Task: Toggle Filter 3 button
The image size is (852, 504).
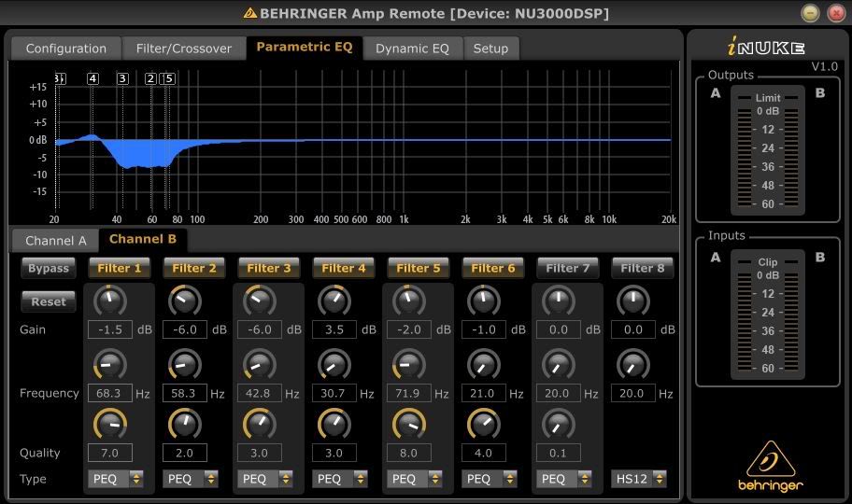Action: click(269, 268)
